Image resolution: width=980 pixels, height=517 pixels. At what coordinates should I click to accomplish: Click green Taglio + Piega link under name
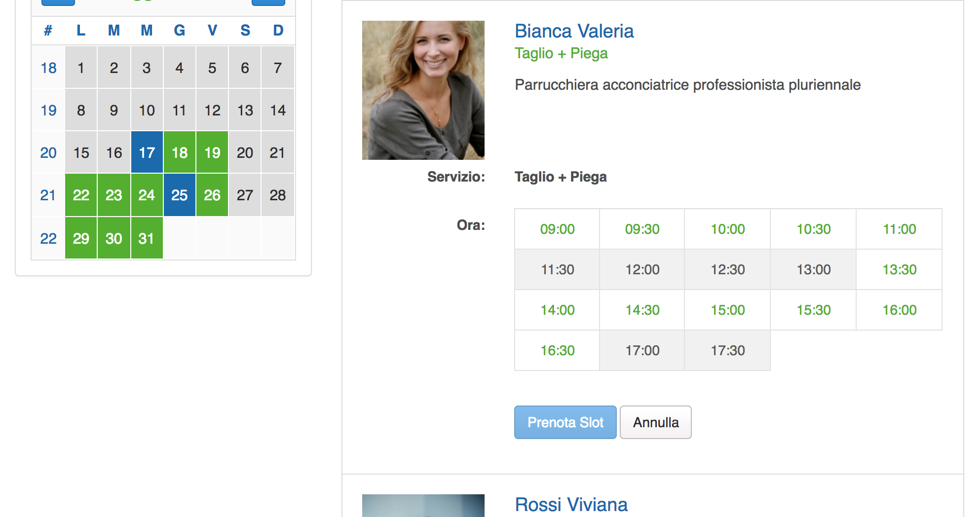[x=561, y=53]
